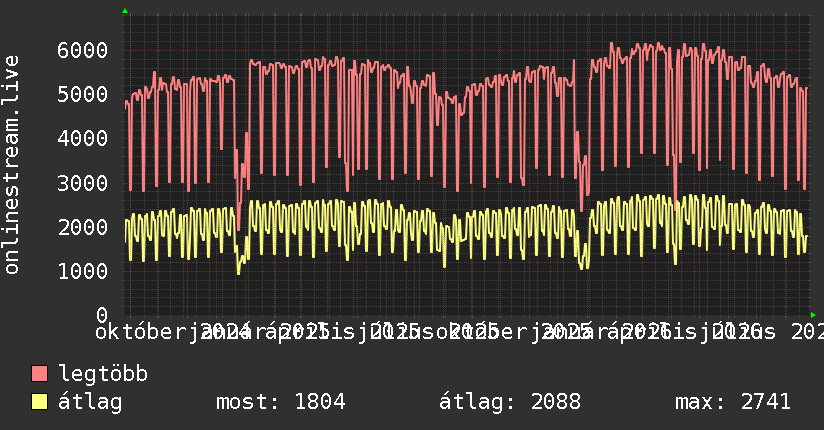Select the átlag legend label beside the yellow swatch
Viewport: 824px width, 430px height.
tap(90, 402)
